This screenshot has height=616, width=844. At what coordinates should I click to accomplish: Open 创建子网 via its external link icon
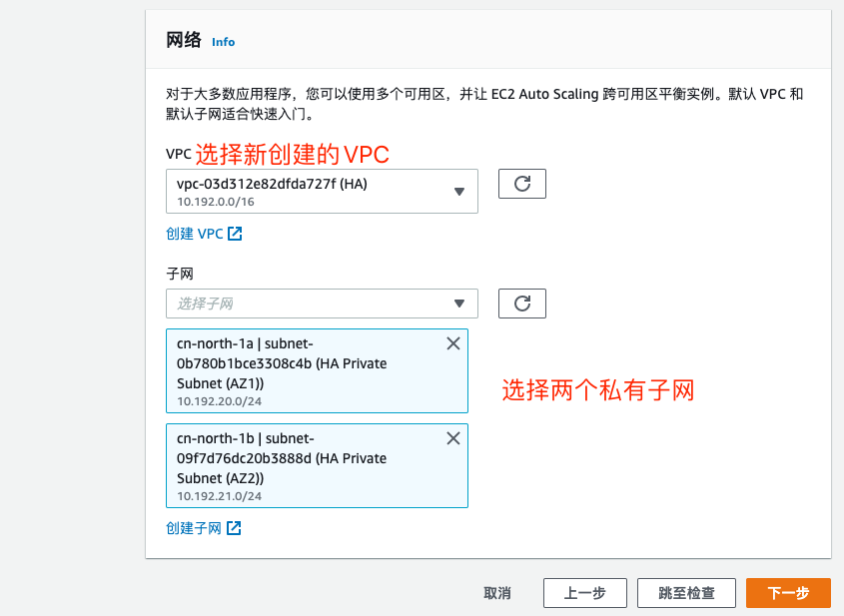pyautogui.click(x=232, y=528)
